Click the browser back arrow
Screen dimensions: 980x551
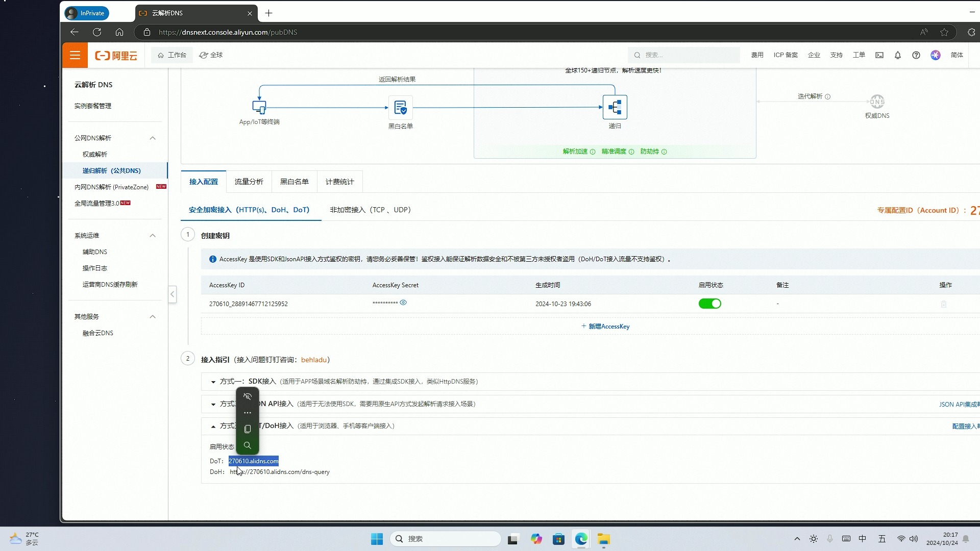[75, 32]
